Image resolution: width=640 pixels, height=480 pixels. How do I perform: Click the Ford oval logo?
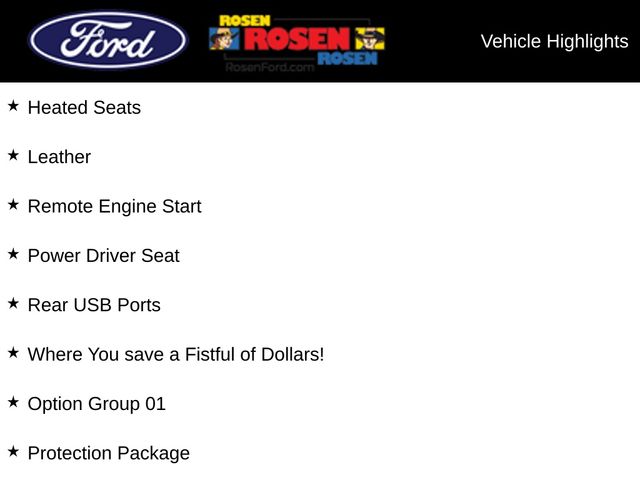(108, 41)
